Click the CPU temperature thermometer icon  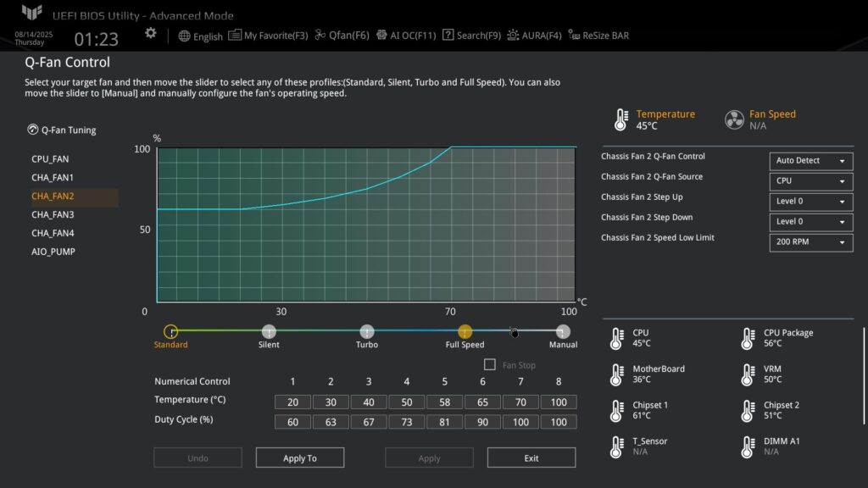(x=617, y=339)
